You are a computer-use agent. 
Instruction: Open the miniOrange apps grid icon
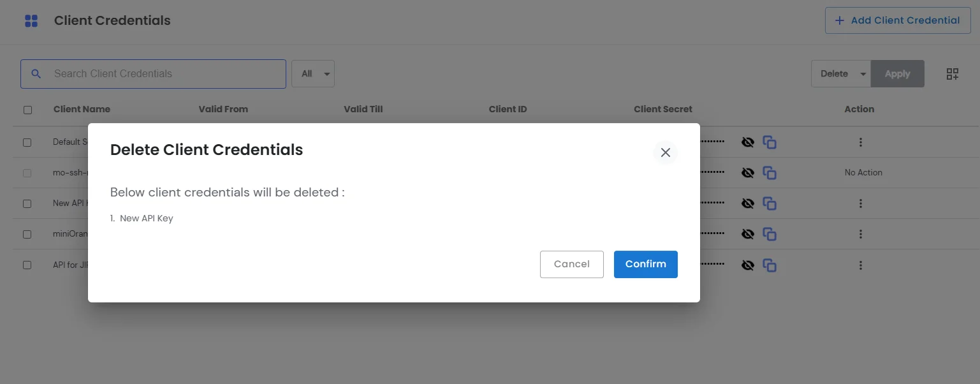31,20
